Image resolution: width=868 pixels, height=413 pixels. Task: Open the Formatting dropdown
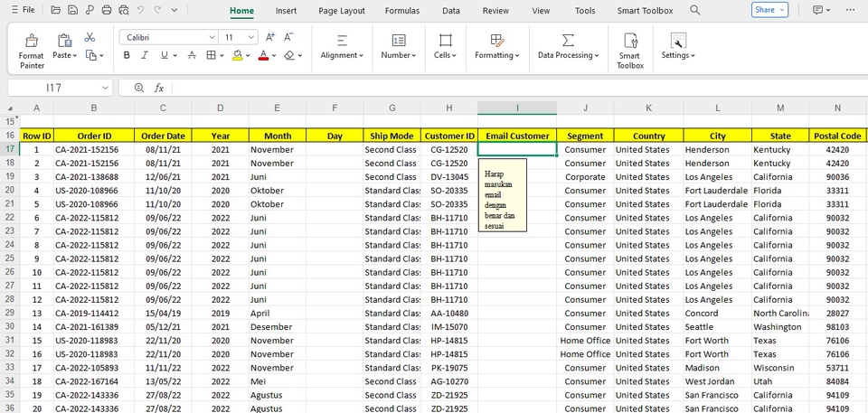497,46
